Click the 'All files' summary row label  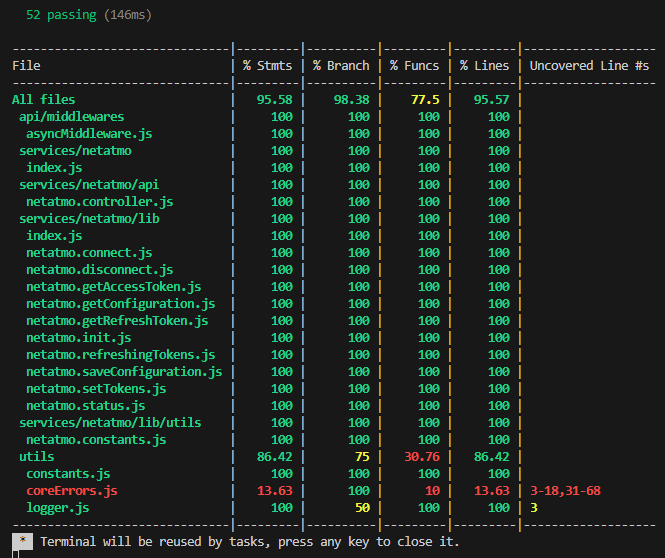[43, 100]
